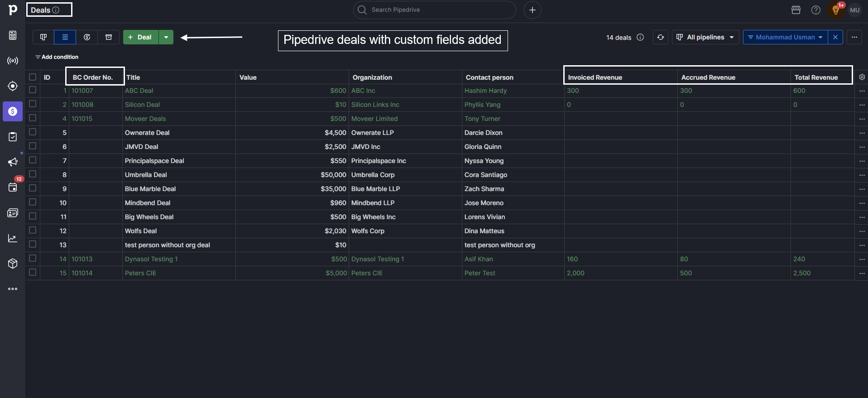Click the Pipedrive logo icon
This screenshot has height=398, width=868.
pyautogui.click(x=13, y=10)
